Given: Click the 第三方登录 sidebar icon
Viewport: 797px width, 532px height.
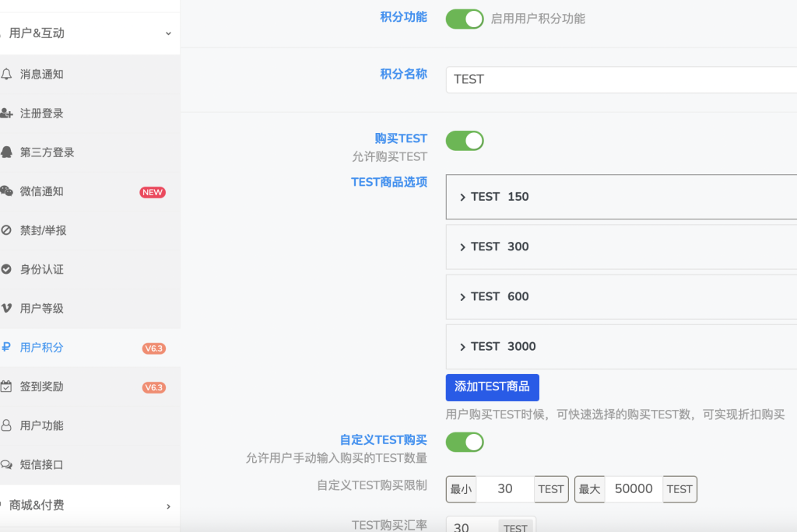Looking at the screenshot, I should (x=9, y=152).
